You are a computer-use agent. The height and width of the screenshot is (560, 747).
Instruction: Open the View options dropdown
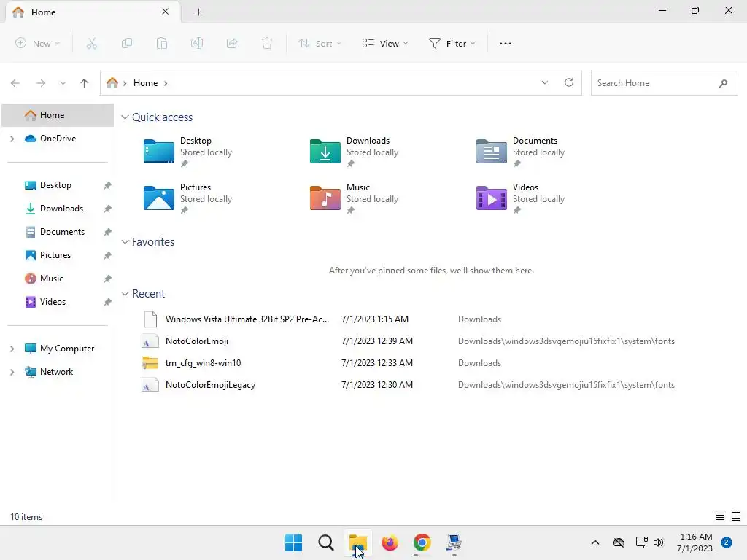(x=385, y=43)
